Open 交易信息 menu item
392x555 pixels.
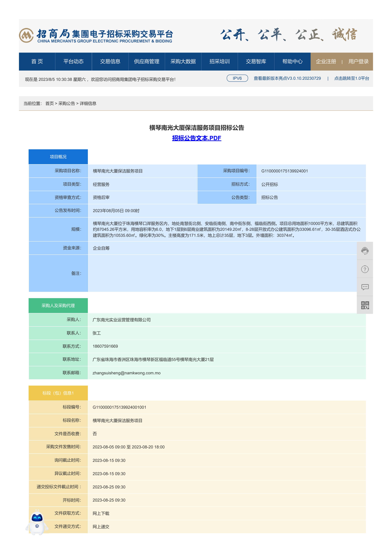click(x=110, y=61)
